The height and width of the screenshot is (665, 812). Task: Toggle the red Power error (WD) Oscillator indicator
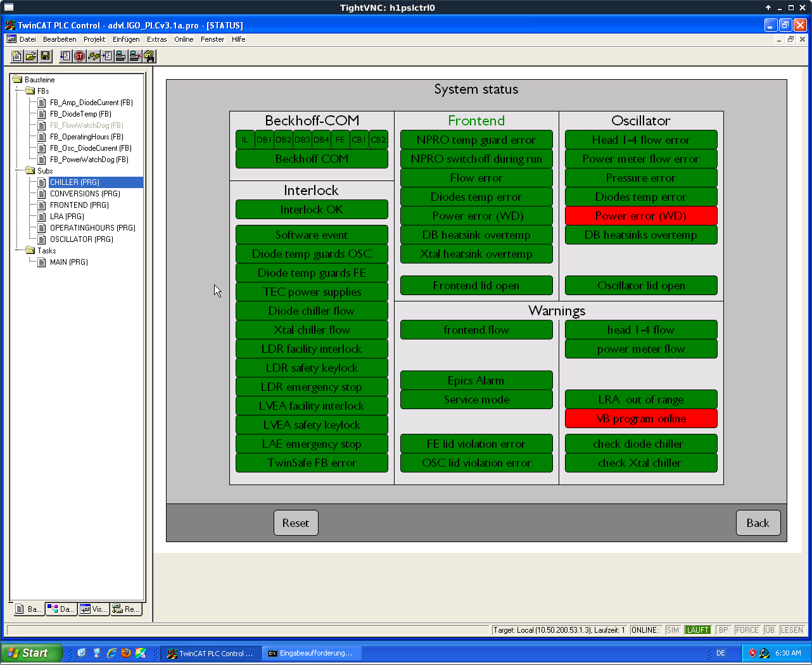(x=641, y=216)
